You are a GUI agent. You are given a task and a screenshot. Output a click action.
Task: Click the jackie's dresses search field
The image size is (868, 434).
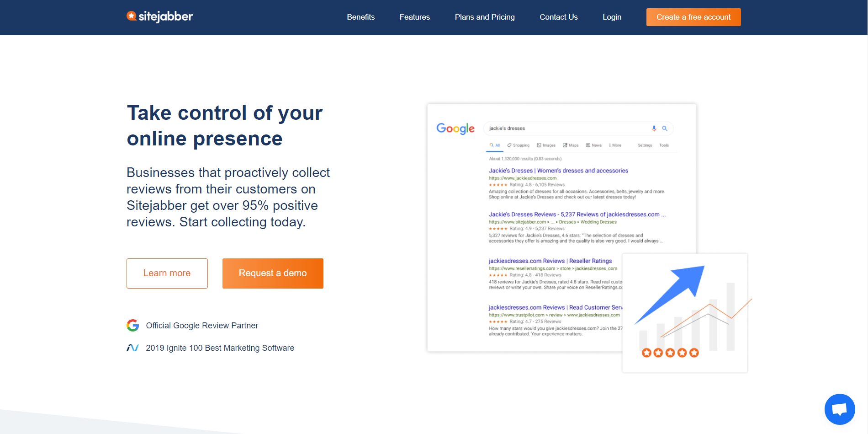(x=578, y=129)
